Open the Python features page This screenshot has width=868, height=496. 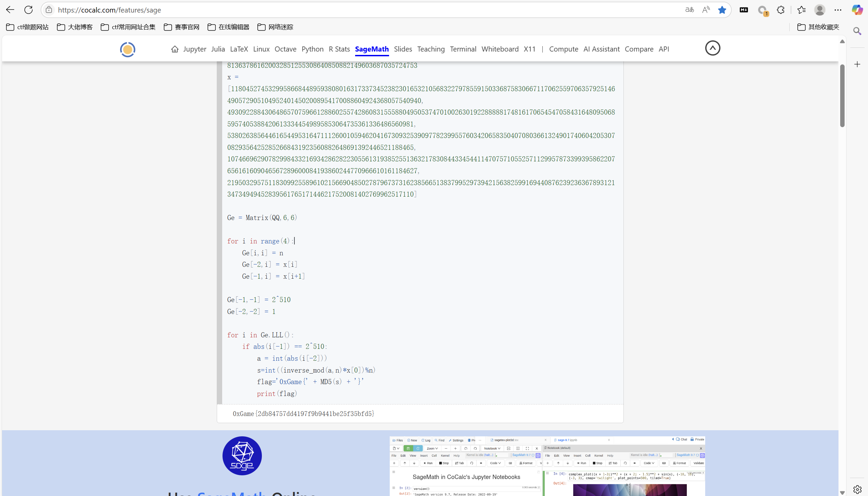[x=312, y=49]
